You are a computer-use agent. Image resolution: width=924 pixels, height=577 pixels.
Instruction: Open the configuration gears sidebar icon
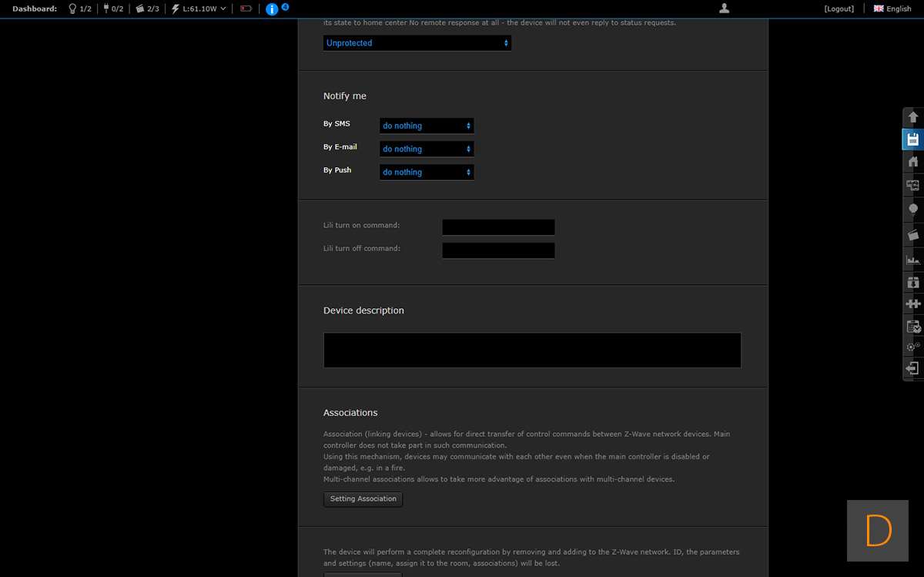[x=913, y=347]
